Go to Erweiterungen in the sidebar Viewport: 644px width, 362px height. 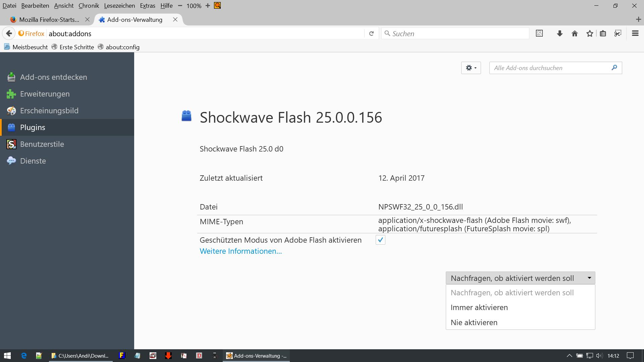[x=45, y=94]
